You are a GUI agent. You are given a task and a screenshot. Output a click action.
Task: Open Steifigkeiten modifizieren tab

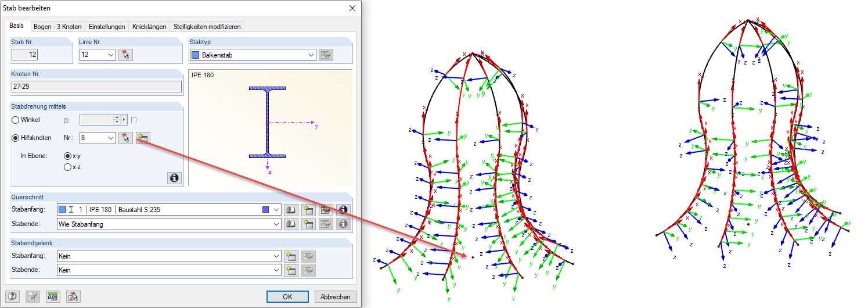click(207, 27)
